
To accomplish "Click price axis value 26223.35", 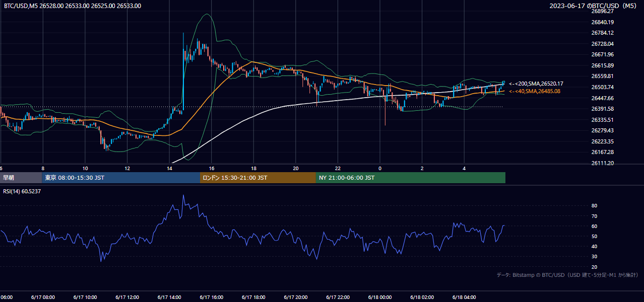I will click(603, 141).
